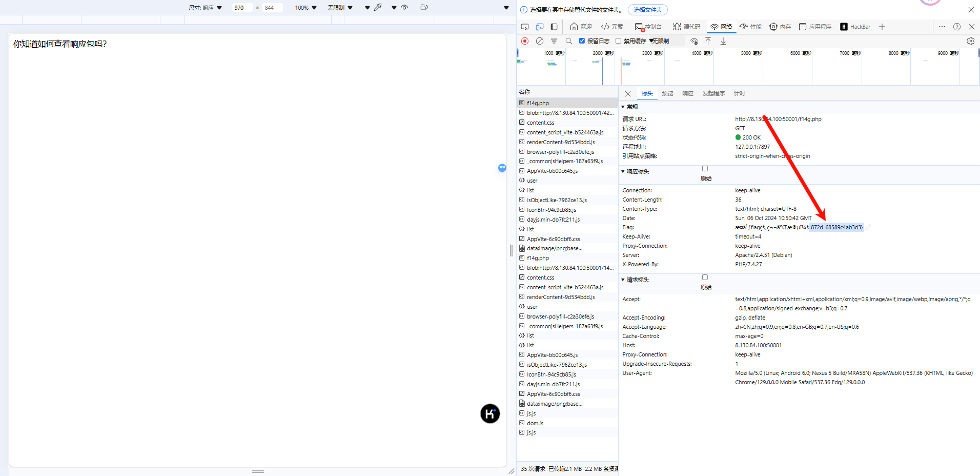
Task: Open the dropdown arrow at the far end of the device toolbar
Action: 506,8
